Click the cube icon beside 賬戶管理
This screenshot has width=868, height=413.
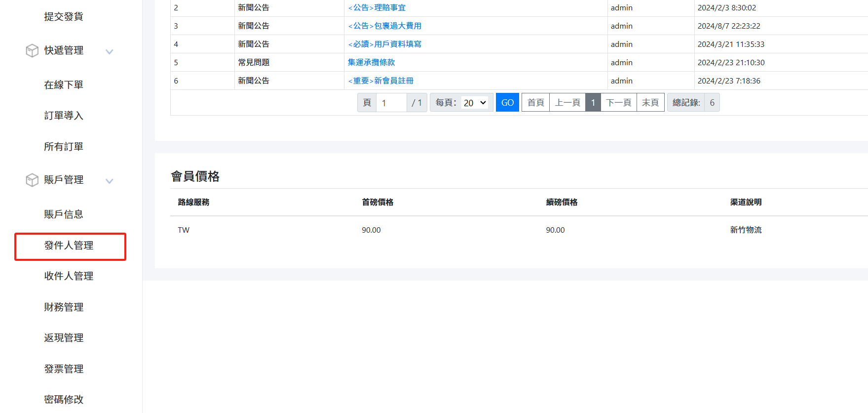tap(32, 180)
